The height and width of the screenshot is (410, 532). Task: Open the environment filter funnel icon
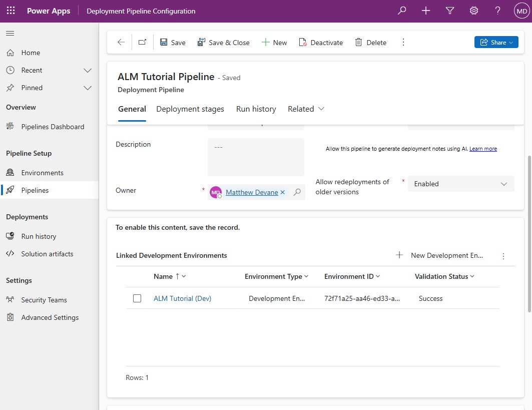(x=450, y=10)
